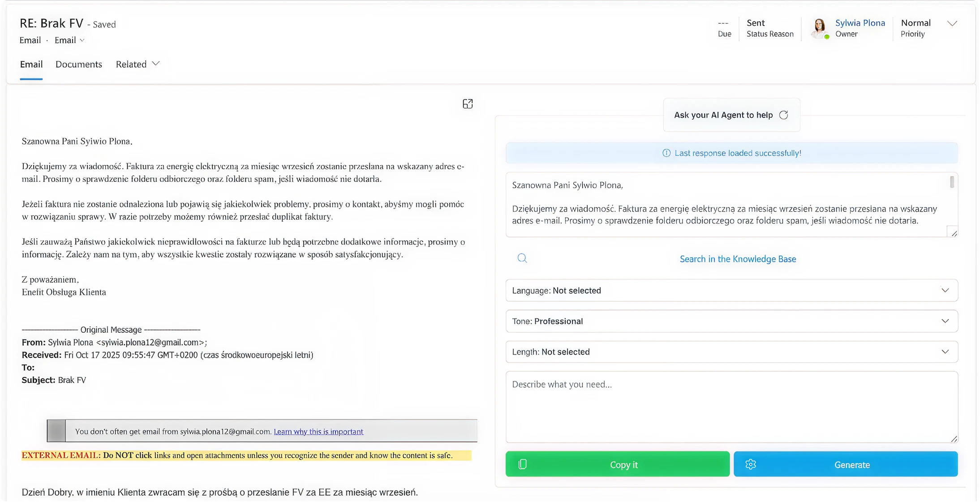Click the pop-out email expand icon
980x502 pixels.
(468, 104)
